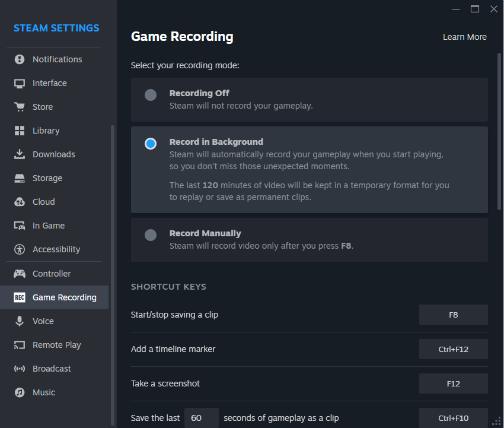
Task: Change the Ctrl+F10 save clip shortcut
Action: tap(453, 418)
